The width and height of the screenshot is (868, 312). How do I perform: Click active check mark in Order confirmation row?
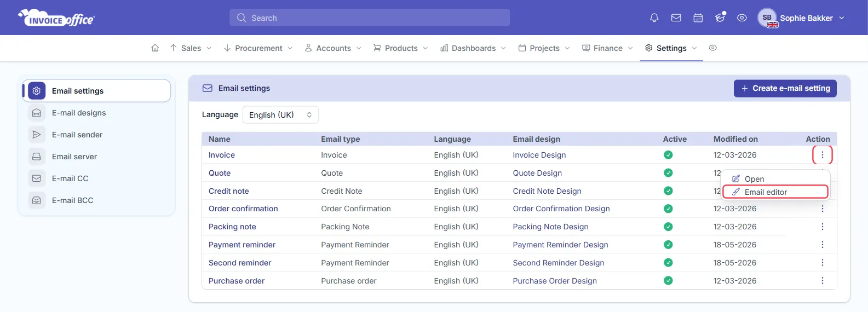668,209
